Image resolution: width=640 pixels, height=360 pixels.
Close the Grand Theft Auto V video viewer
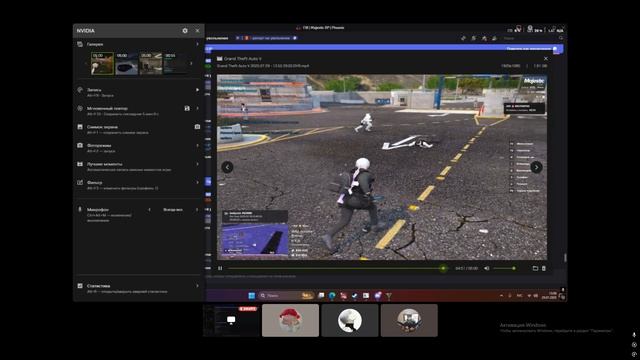click(x=546, y=59)
